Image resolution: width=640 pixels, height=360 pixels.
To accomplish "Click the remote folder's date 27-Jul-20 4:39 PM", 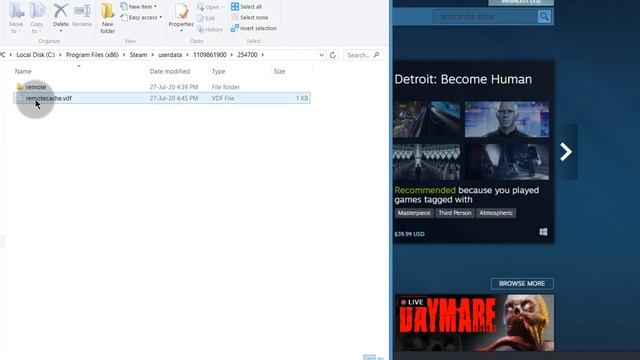I will click(x=174, y=87).
